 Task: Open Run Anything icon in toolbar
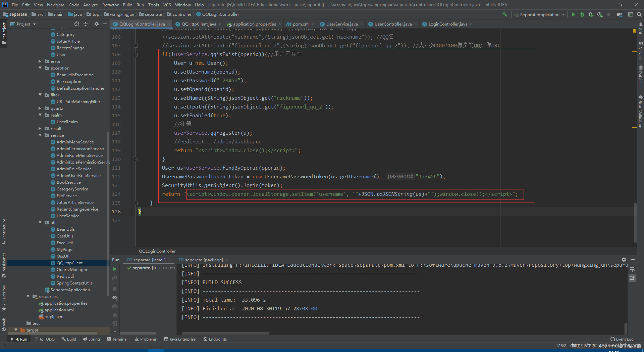pyautogui.click(x=631, y=14)
